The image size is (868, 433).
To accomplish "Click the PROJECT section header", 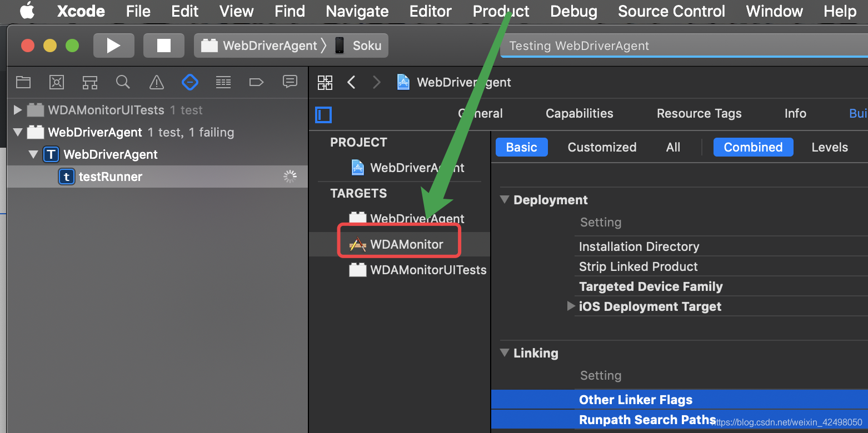I will click(x=358, y=142).
